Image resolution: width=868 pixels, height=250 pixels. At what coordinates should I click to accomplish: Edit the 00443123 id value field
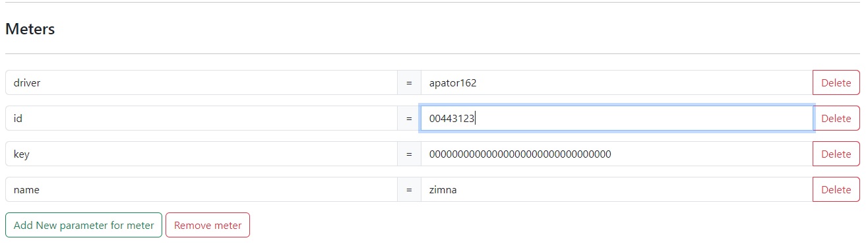tap(617, 119)
